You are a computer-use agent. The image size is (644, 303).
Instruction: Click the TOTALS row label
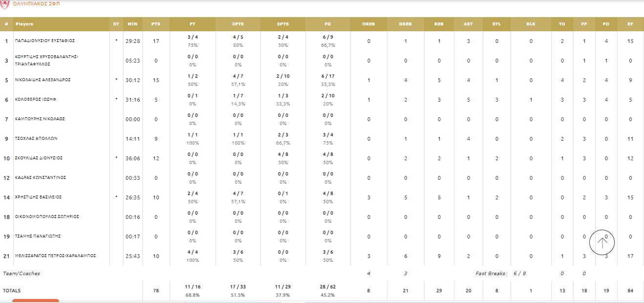[x=12, y=291]
